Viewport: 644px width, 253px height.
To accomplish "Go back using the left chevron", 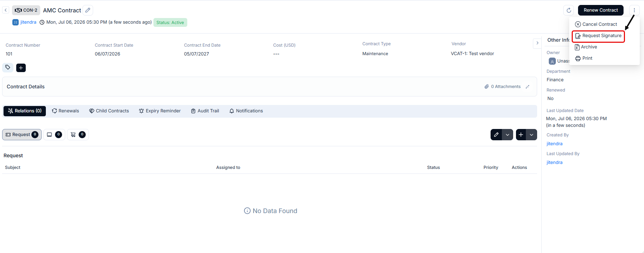I will coord(6,10).
